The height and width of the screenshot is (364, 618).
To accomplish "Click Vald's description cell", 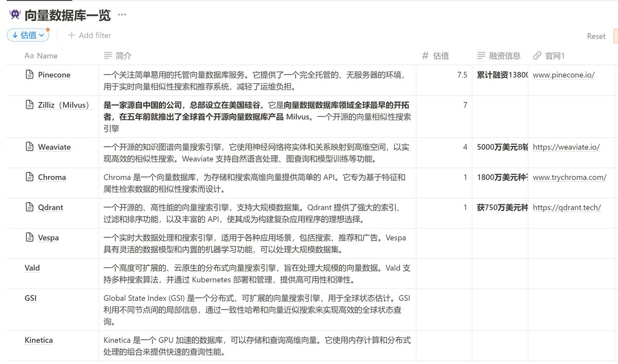I will (257, 274).
